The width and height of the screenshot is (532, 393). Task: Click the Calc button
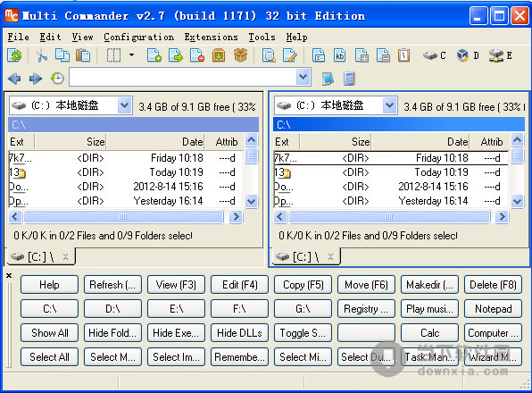click(429, 332)
